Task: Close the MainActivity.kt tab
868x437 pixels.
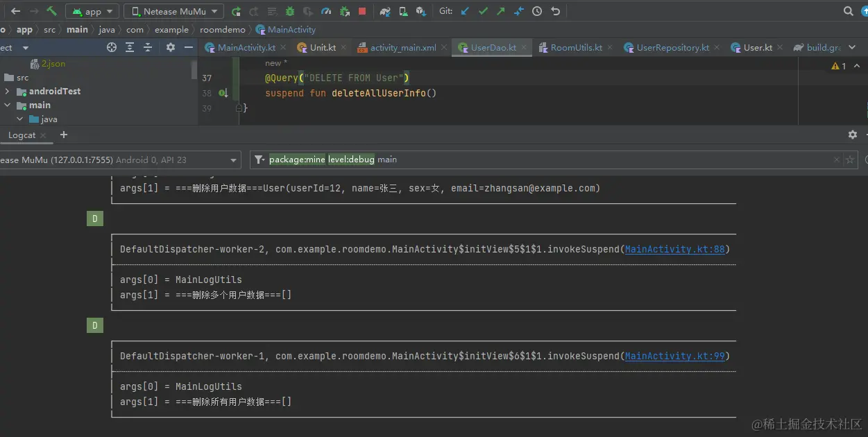Action: coord(282,48)
